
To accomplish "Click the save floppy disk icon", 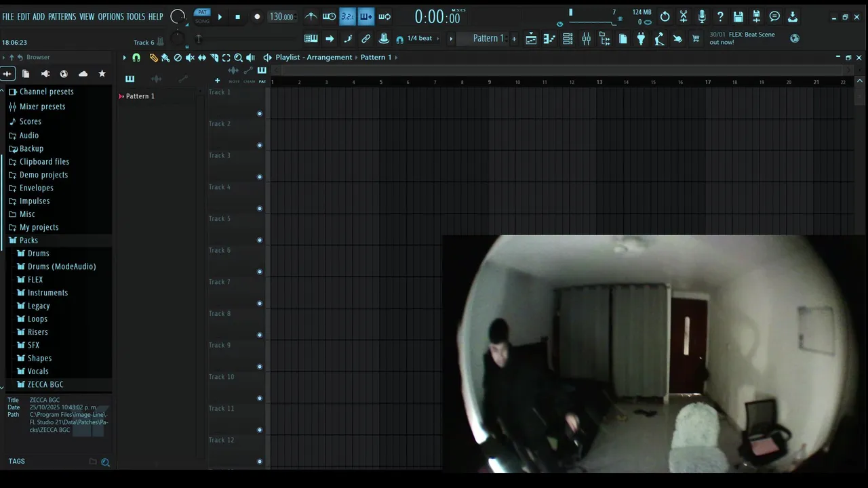I will [738, 16].
